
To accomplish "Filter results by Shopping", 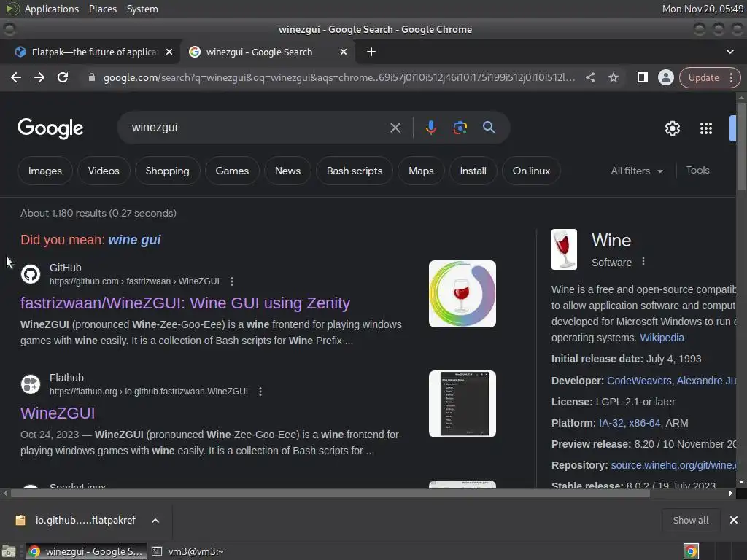I will click(x=167, y=171).
